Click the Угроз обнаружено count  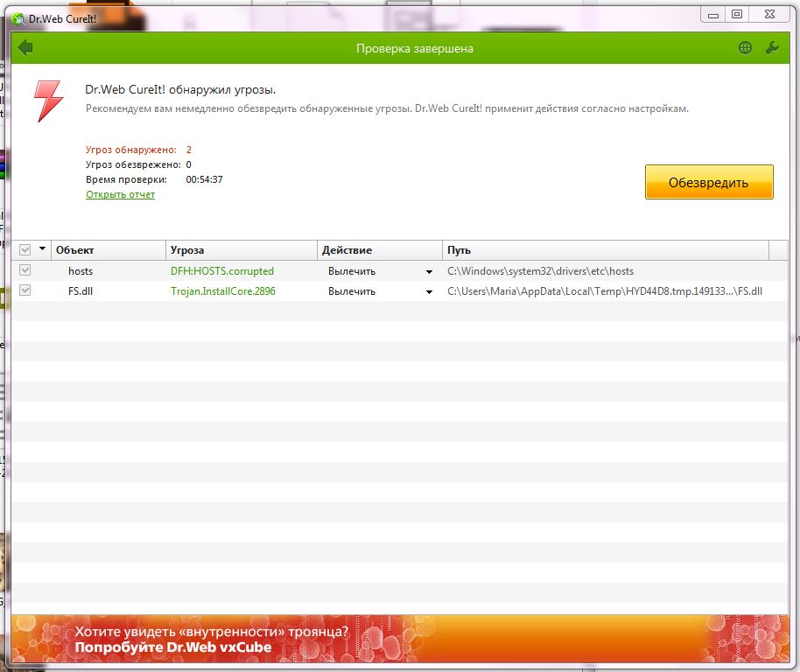click(x=189, y=150)
